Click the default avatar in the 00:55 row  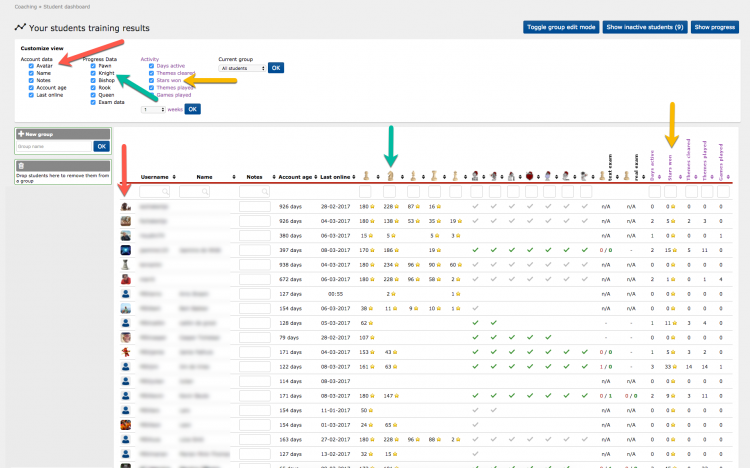pos(125,294)
